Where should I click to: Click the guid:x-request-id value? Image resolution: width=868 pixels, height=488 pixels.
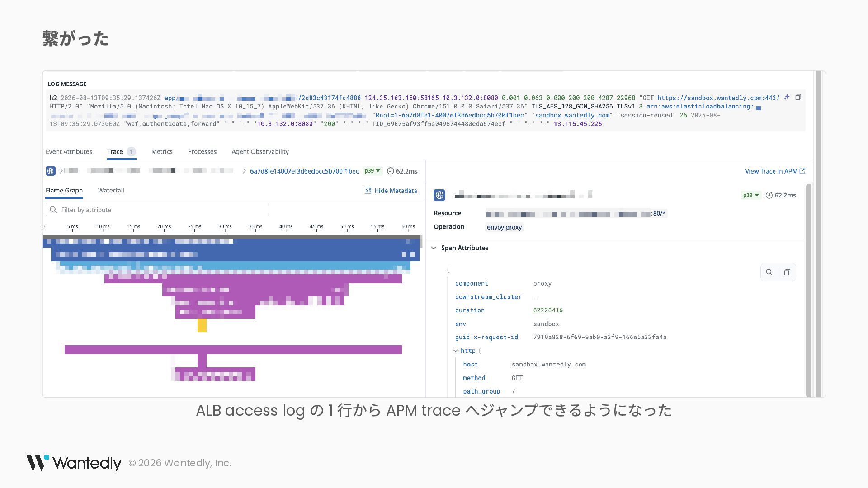tap(600, 338)
